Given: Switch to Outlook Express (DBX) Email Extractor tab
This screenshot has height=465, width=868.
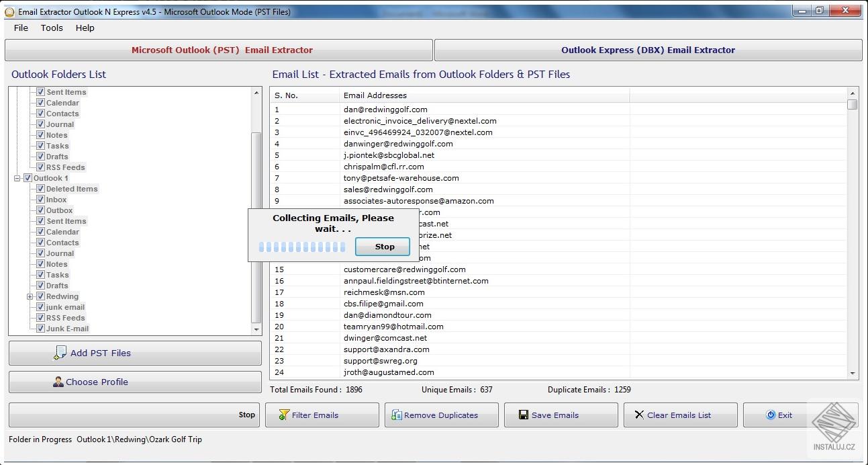Looking at the screenshot, I should 648,50.
